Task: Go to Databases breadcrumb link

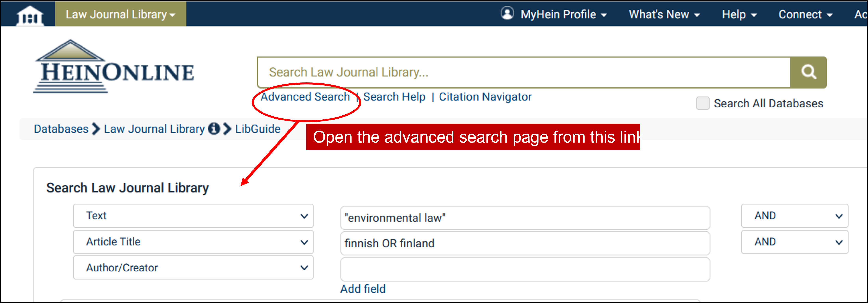Action: pos(61,129)
